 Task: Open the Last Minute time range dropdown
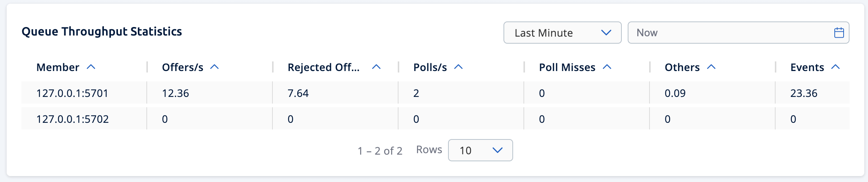pyautogui.click(x=562, y=33)
